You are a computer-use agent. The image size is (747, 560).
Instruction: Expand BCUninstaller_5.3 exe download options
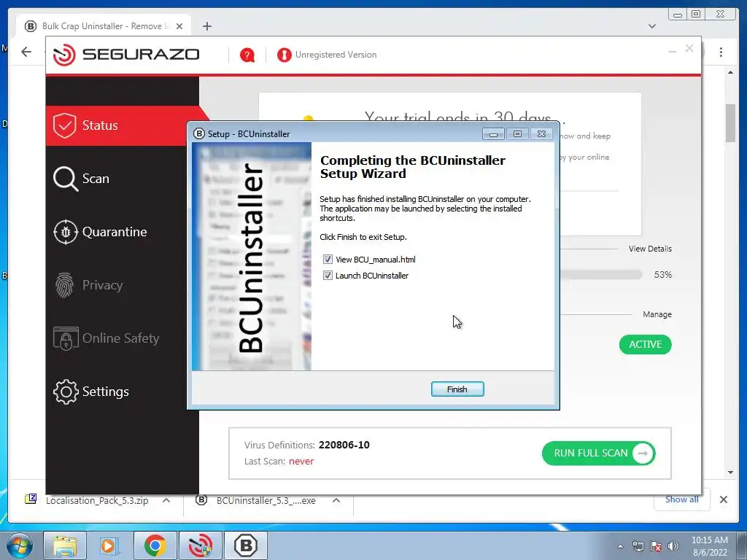click(336, 500)
